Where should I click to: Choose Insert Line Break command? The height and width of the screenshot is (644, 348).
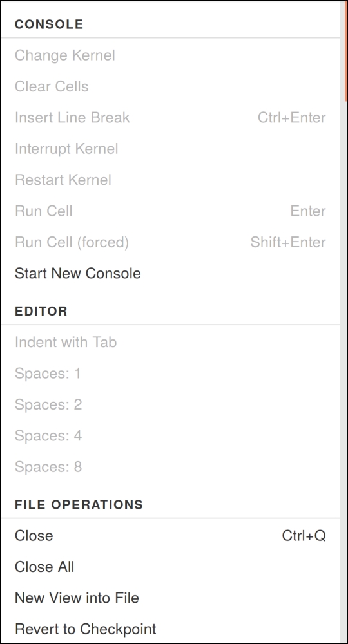pyautogui.click(x=170, y=117)
